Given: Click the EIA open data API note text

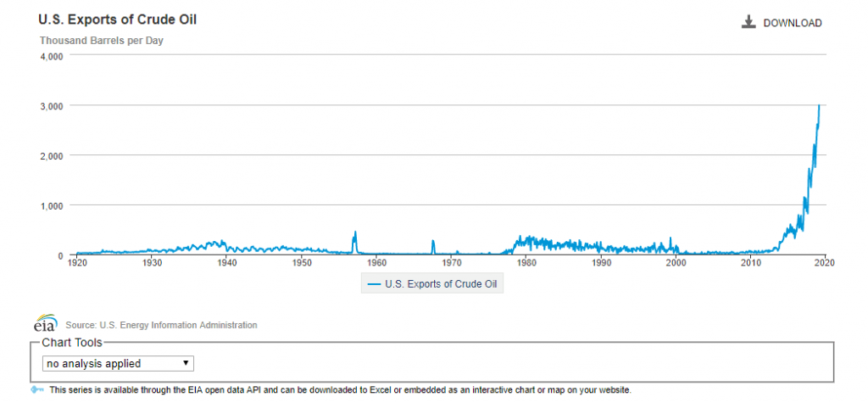Looking at the screenshot, I should (x=339, y=390).
